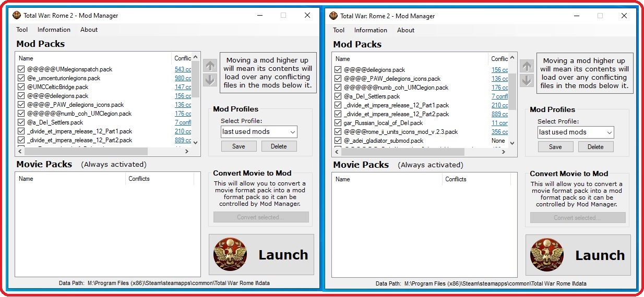
Task: Uncheck the @@@@@@UMslegionspatch.pack checkbox
Action: pos(21,69)
